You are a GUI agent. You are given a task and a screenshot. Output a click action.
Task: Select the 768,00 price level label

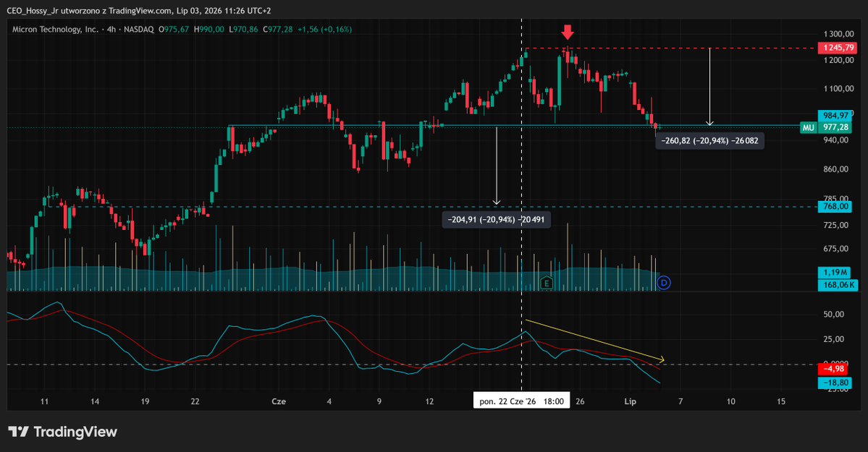[x=835, y=206]
